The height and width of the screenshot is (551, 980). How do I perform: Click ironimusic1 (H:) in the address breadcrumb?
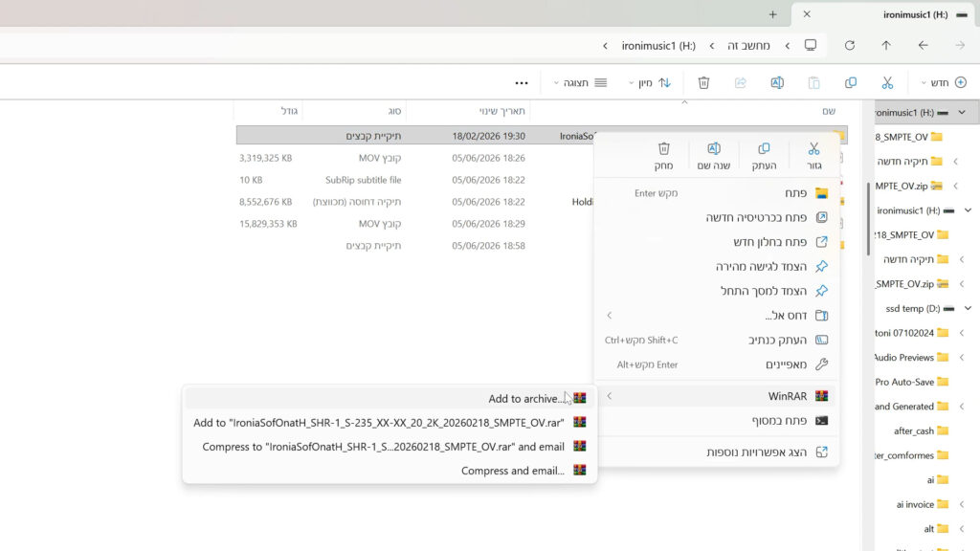[x=658, y=46]
